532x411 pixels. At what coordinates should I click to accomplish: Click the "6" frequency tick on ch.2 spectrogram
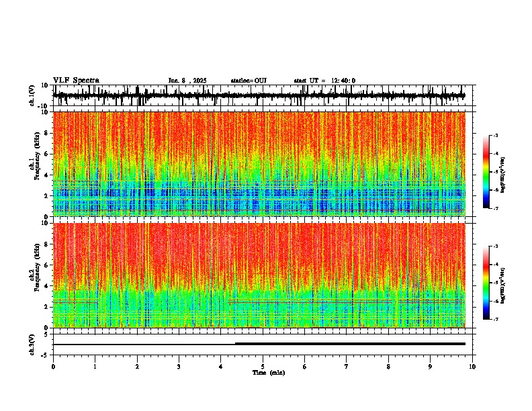pos(47,265)
